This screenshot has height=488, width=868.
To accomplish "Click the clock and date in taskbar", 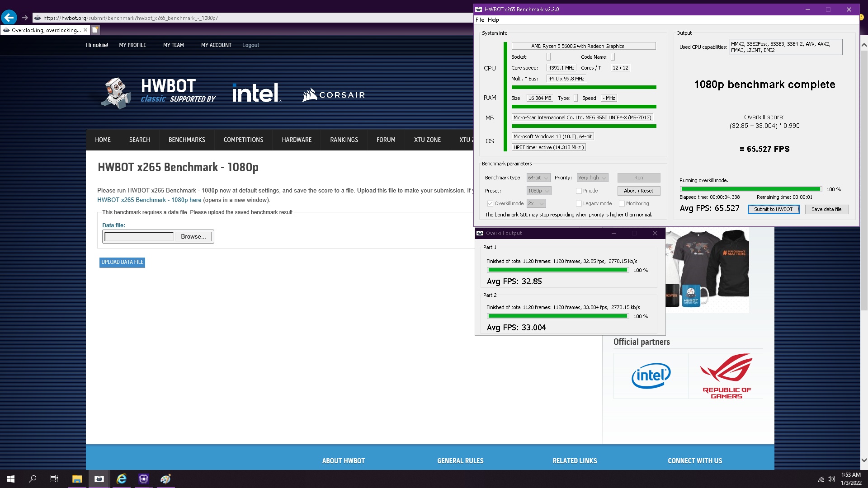I will tap(851, 479).
